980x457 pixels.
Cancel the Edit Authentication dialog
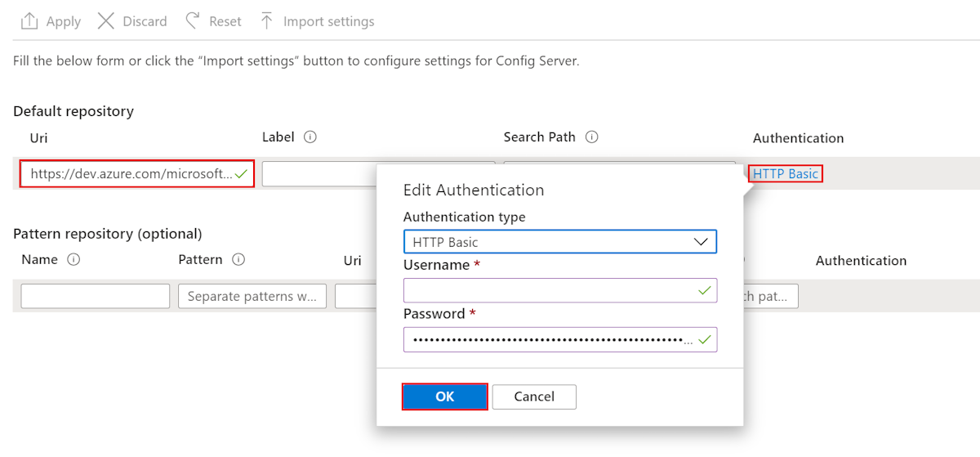(x=534, y=397)
